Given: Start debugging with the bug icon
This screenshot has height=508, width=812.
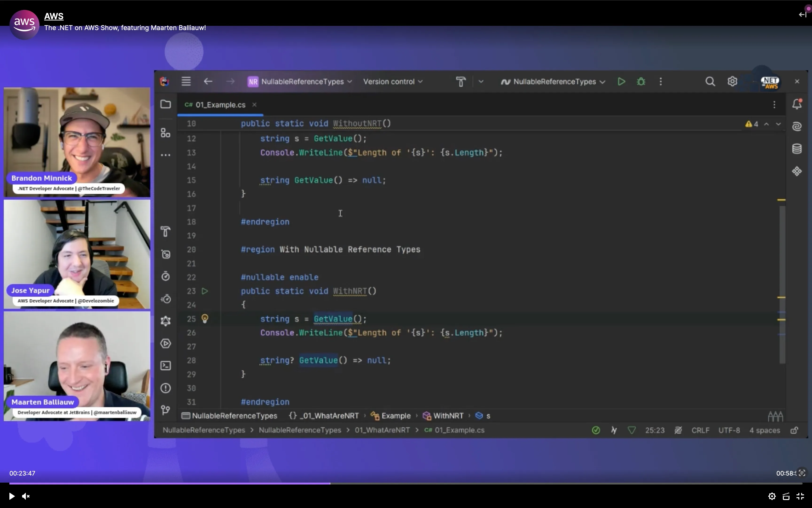Looking at the screenshot, I should [x=641, y=82].
